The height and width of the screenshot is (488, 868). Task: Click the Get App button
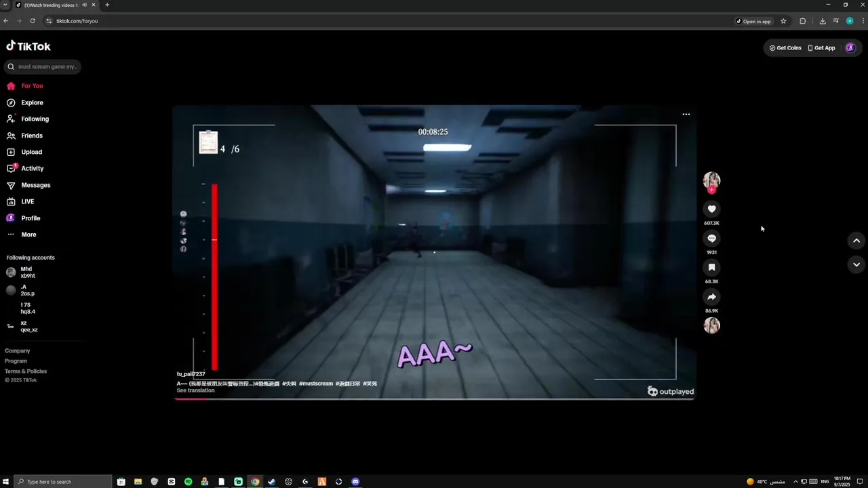coord(821,48)
